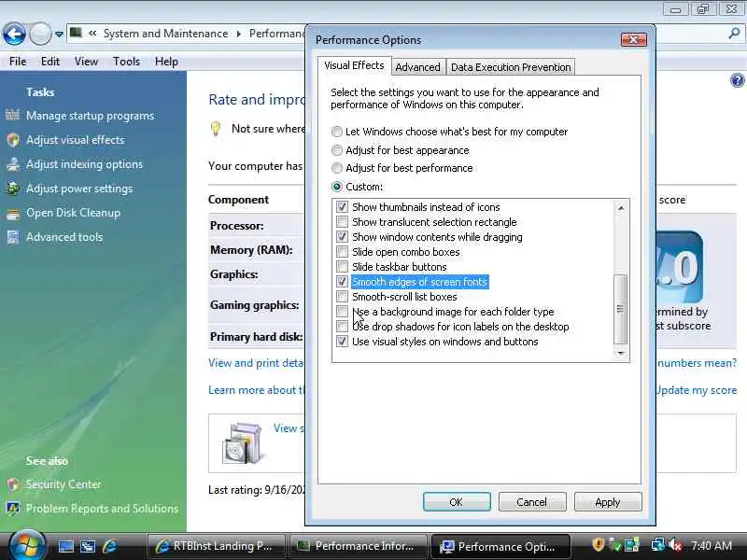
Task: Check Slide taskbar buttons
Action: coord(342,267)
